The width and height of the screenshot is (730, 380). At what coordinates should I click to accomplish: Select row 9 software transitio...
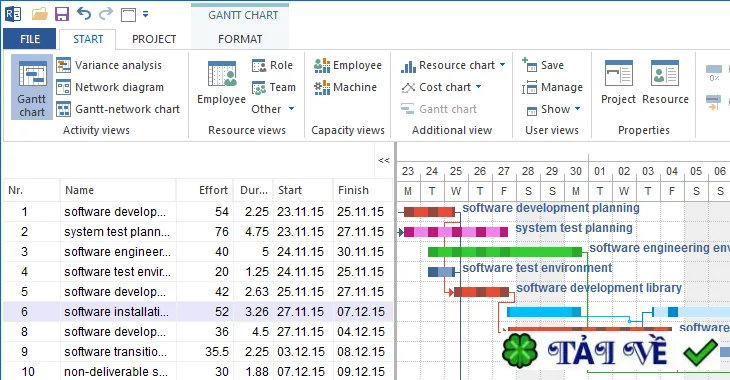click(198, 352)
